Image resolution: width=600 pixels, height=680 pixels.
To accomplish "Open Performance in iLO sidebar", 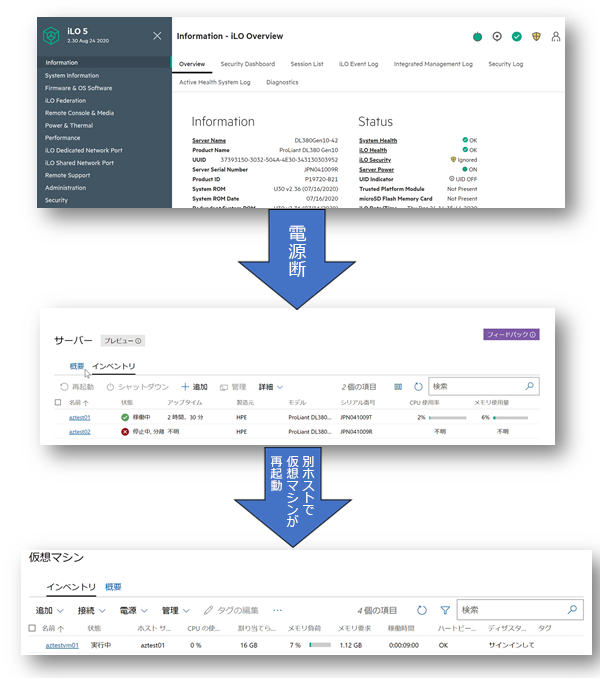I will click(62, 138).
